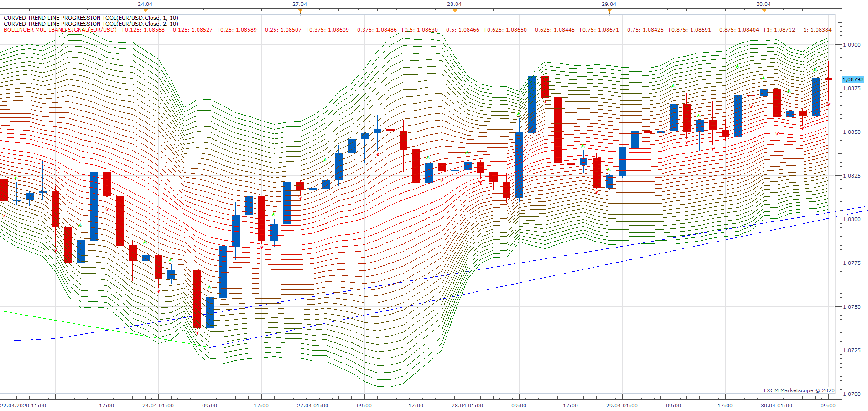Click the 28.04 01:00 time axis label

point(467,406)
